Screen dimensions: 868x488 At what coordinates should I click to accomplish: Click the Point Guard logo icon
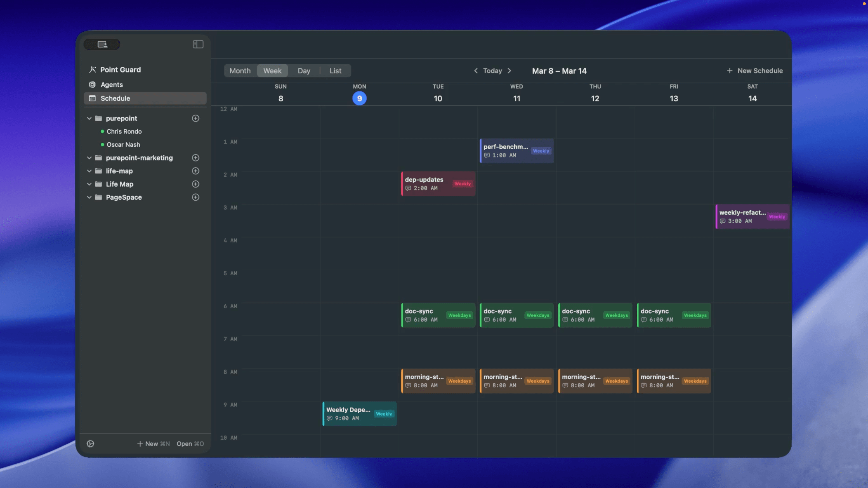(x=92, y=70)
